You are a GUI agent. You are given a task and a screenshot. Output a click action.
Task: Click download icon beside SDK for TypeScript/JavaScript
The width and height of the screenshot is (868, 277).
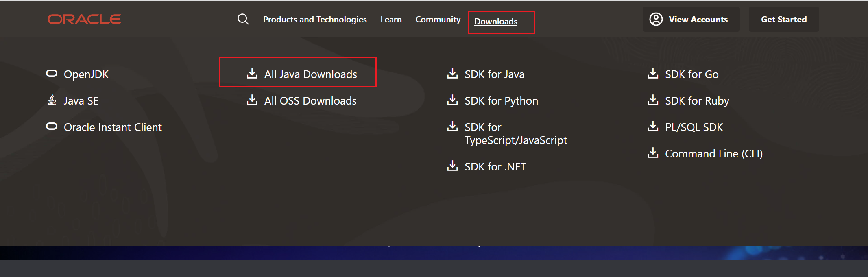tap(452, 126)
